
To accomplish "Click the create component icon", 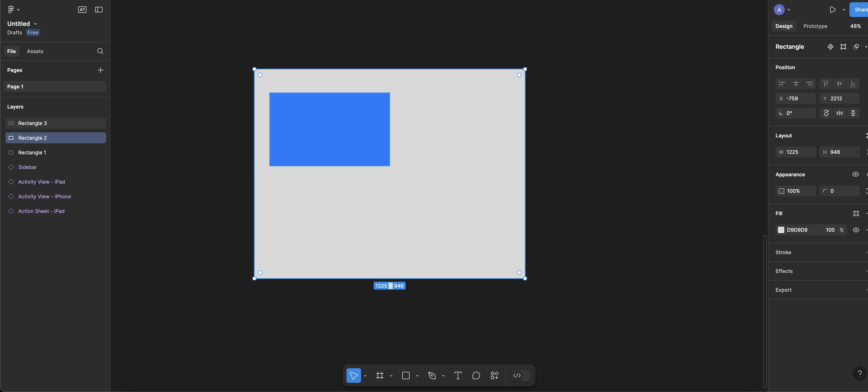I will click(x=830, y=47).
